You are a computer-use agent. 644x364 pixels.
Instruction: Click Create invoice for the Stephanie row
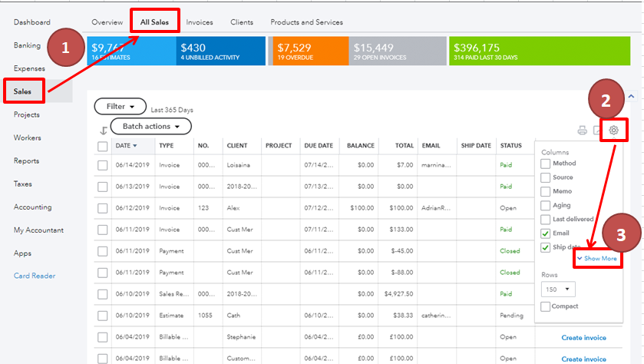tap(583, 338)
